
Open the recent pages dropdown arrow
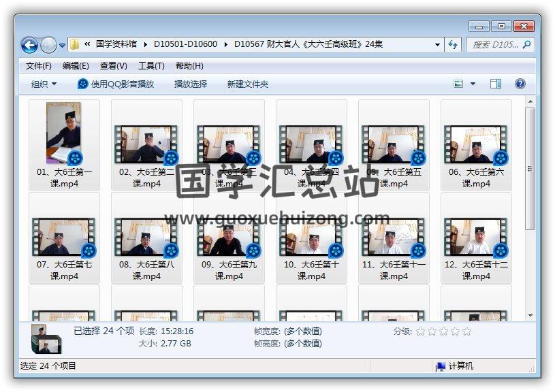pyautogui.click(x=63, y=46)
